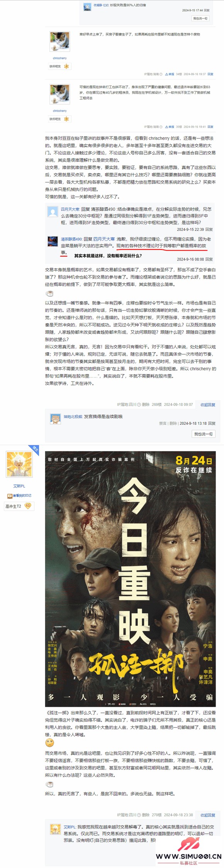Viewport: 224px width, 868px height.
Task: Open 清茶醇酒490's small avatar in reply
Action: [x=53, y=241]
